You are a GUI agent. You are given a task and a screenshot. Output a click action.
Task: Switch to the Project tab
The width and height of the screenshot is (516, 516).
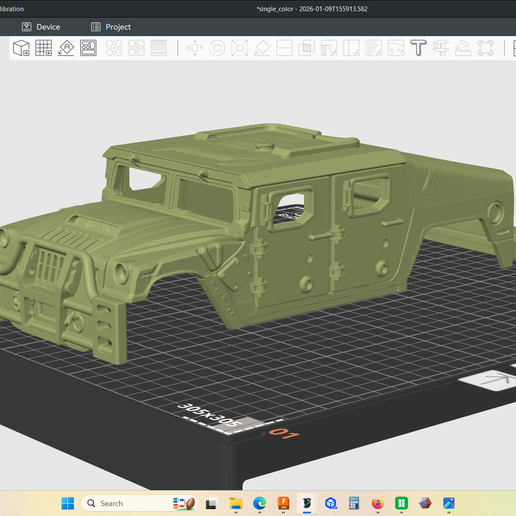[x=111, y=27]
